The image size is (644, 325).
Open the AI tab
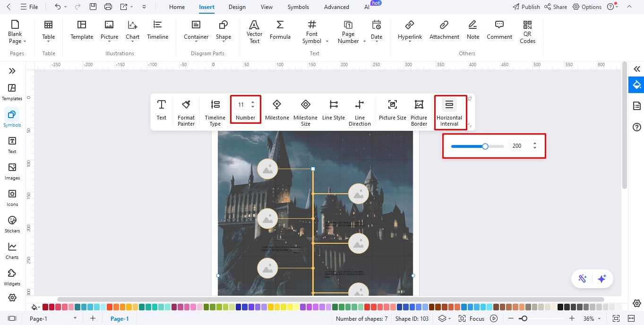pyautogui.click(x=367, y=7)
